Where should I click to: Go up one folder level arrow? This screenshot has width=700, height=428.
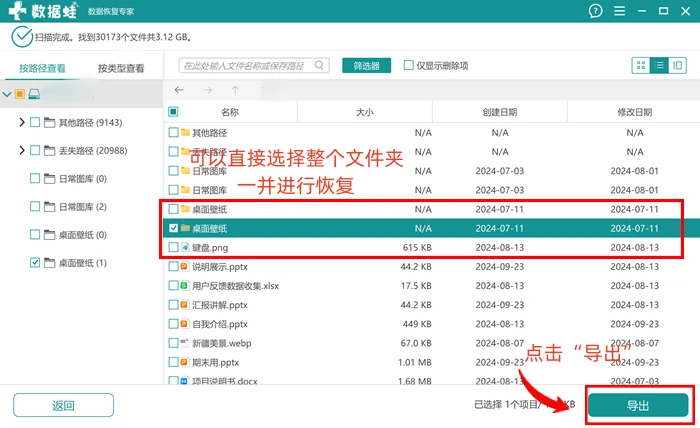[x=235, y=90]
